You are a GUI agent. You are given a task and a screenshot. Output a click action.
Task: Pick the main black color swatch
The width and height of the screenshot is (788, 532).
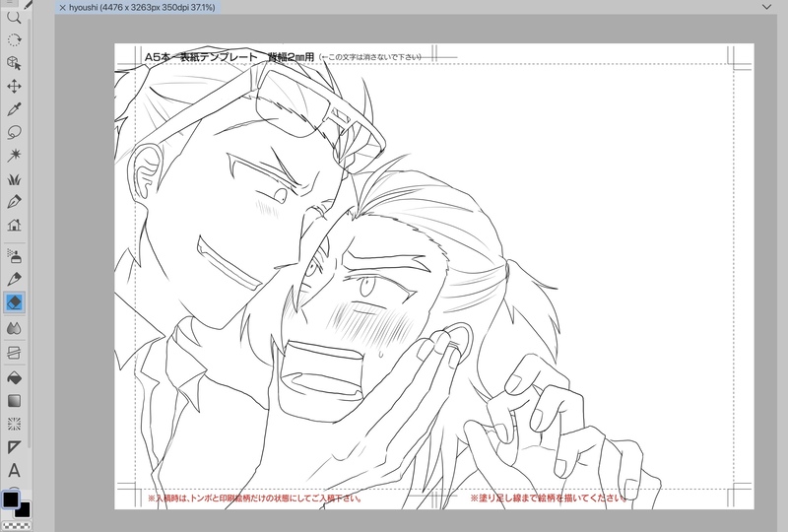pyautogui.click(x=11, y=499)
